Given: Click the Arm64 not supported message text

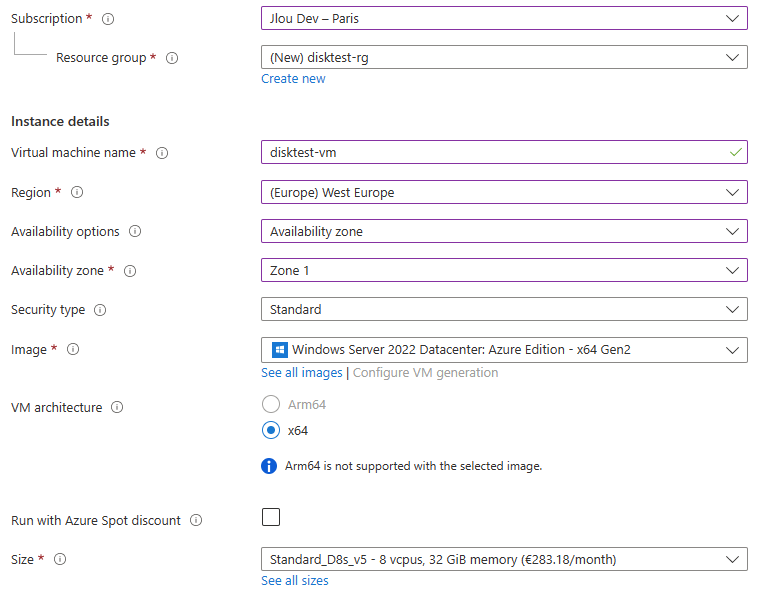Looking at the screenshot, I should click(413, 466).
